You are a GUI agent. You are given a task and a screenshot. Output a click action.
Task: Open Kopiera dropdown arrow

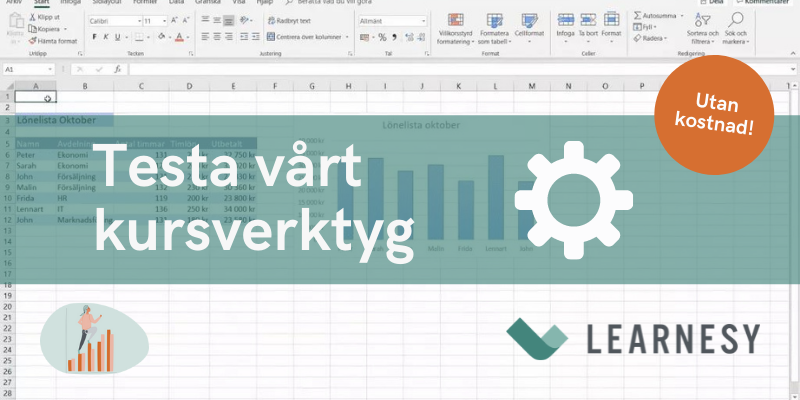(x=65, y=29)
